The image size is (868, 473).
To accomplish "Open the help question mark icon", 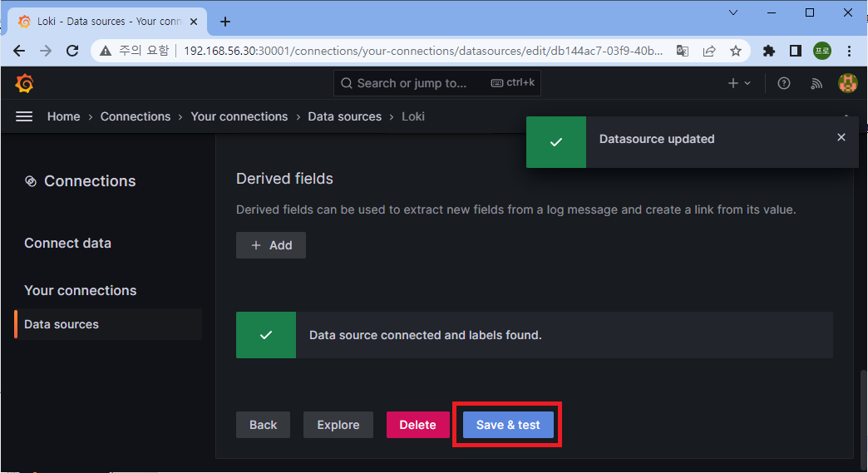I will point(784,83).
